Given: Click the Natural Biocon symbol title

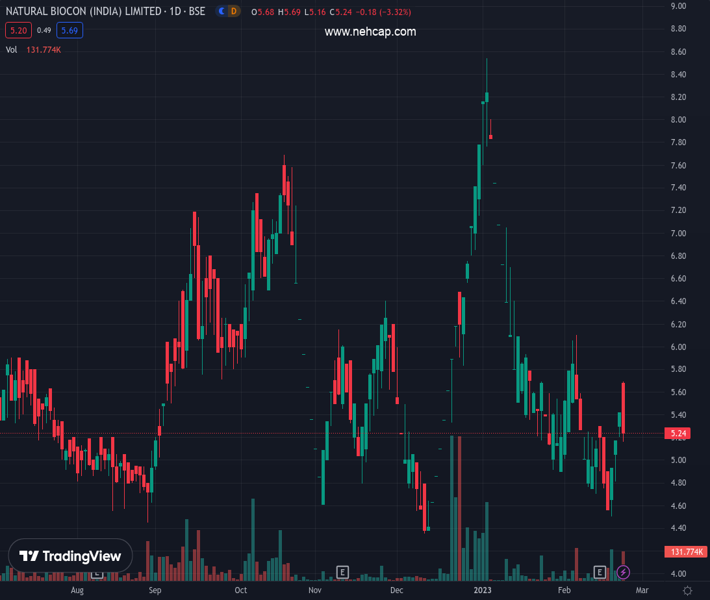Looking at the screenshot, I should pyautogui.click(x=108, y=11).
